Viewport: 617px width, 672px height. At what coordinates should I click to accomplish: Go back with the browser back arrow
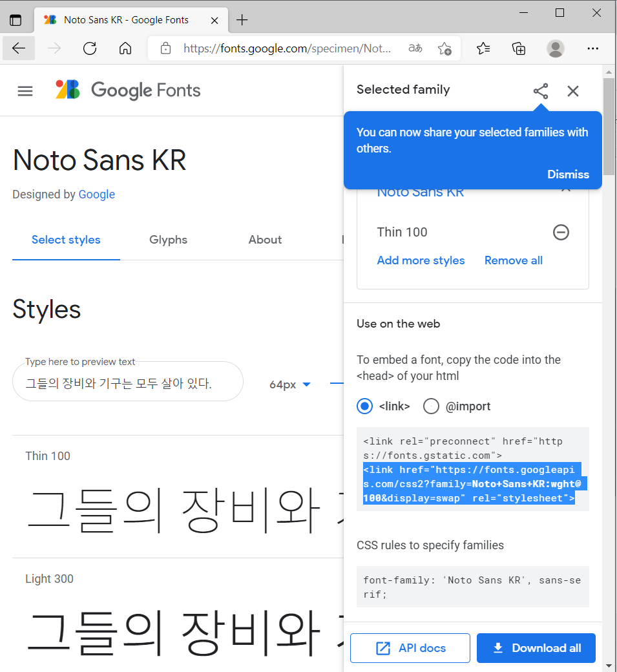[x=19, y=48]
